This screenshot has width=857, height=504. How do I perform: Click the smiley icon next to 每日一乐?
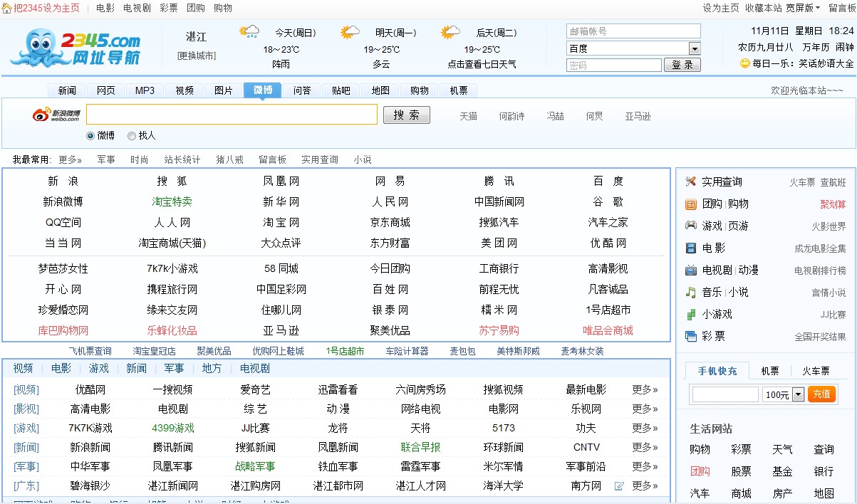tap(744, 63)
